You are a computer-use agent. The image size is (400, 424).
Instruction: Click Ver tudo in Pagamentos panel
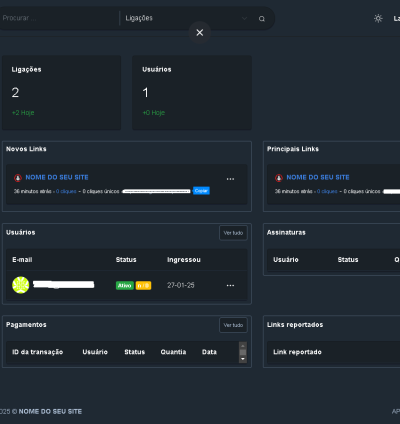coord(233,325)
